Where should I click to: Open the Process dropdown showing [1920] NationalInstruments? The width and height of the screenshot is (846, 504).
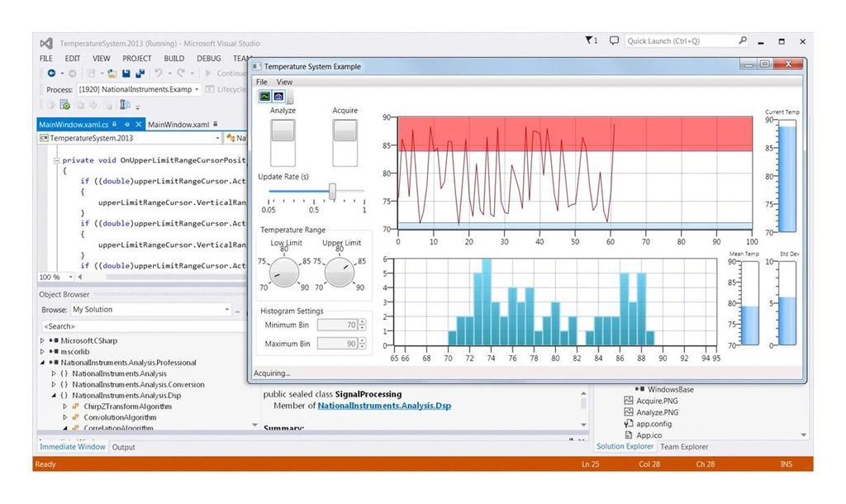click(x=139, y=89)
